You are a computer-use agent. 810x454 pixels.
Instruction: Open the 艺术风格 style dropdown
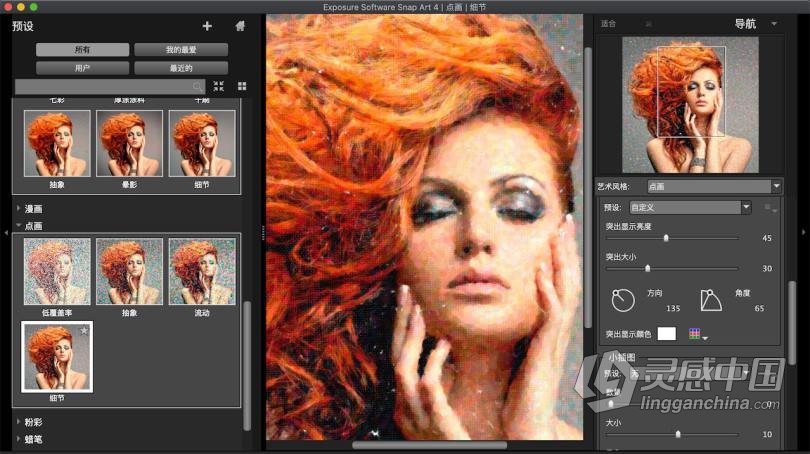(x=714, y=186)
